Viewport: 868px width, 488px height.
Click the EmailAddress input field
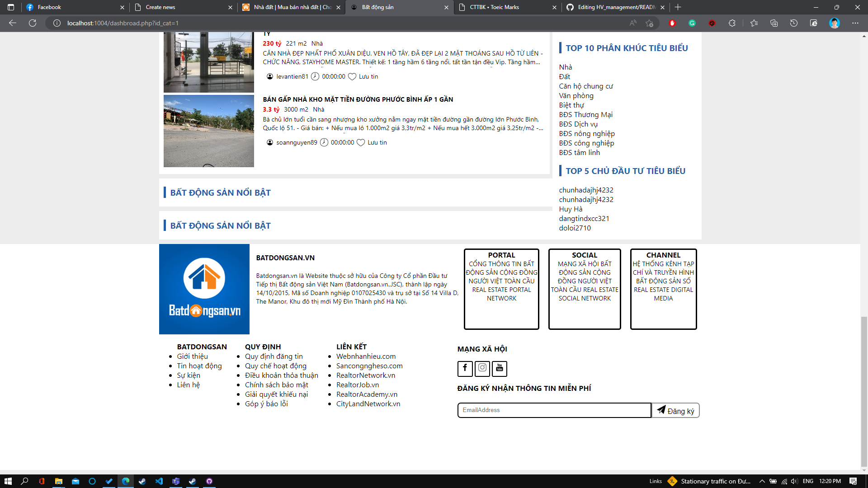pos(554,410)
